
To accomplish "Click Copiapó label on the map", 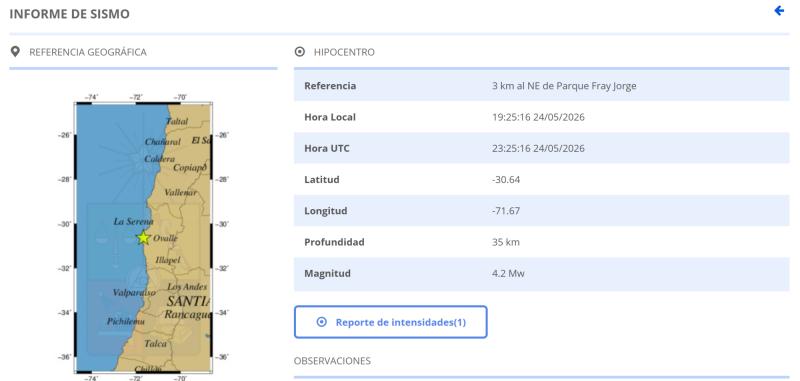I will coord(190,167).
